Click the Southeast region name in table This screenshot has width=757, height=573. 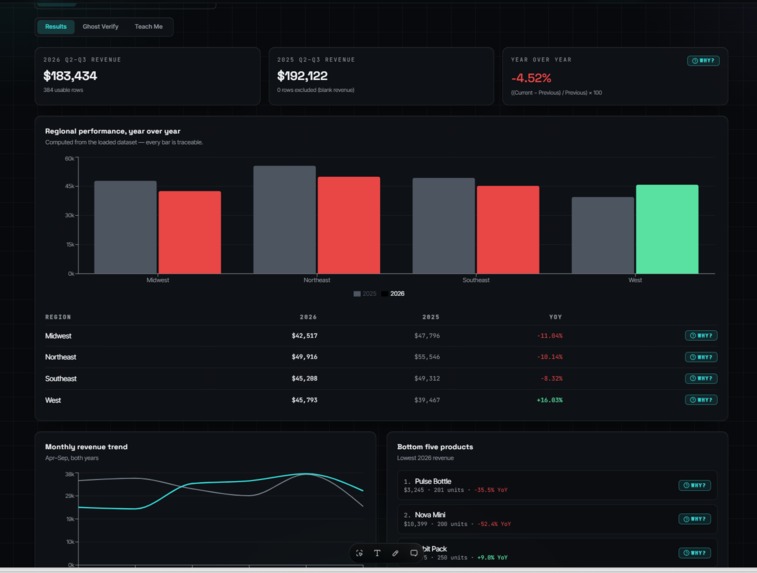(60, 378)
